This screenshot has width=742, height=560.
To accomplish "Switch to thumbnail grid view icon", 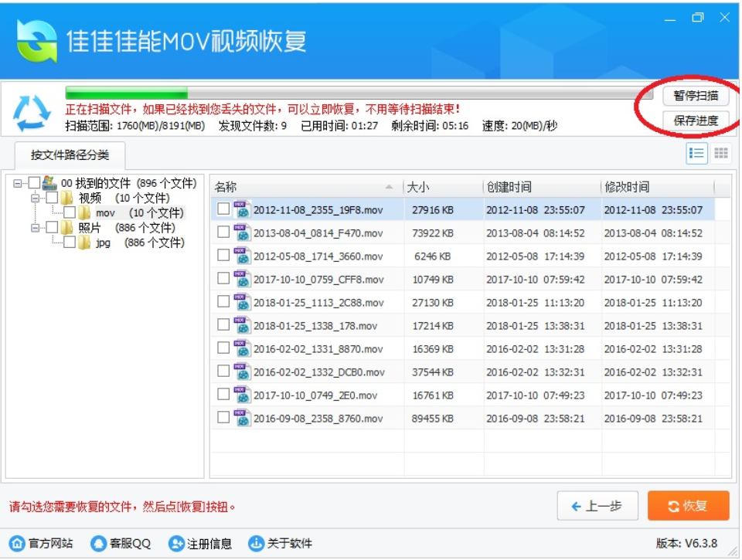I will pos(720,153).
